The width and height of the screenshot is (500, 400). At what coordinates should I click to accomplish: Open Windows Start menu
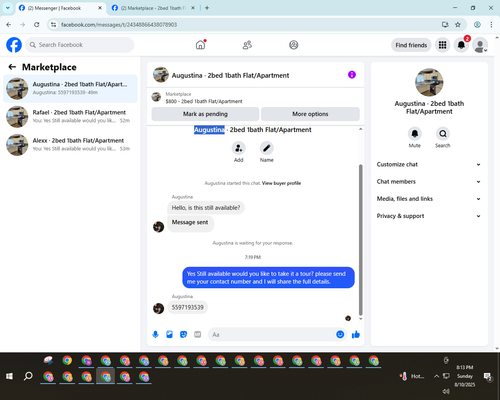coord(9,376)
